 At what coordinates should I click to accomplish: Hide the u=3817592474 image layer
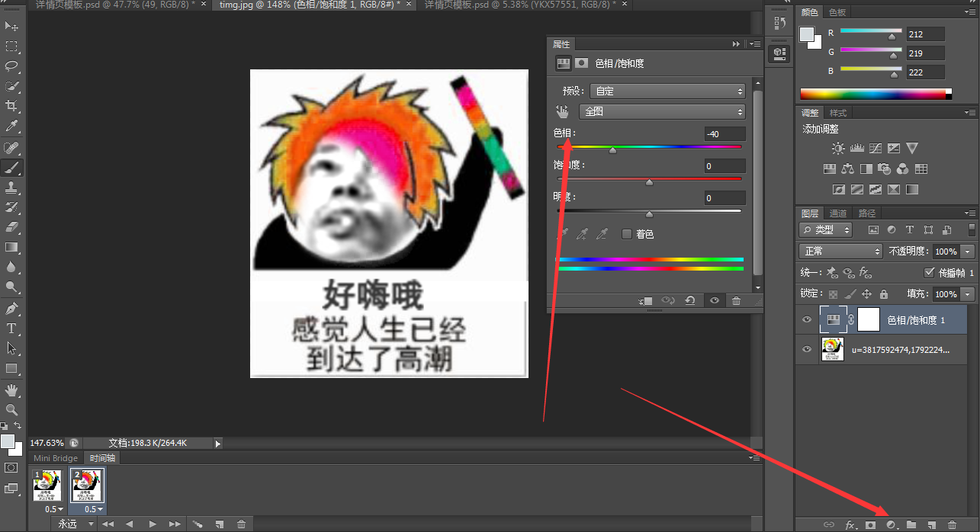click(x=807, y=349)
